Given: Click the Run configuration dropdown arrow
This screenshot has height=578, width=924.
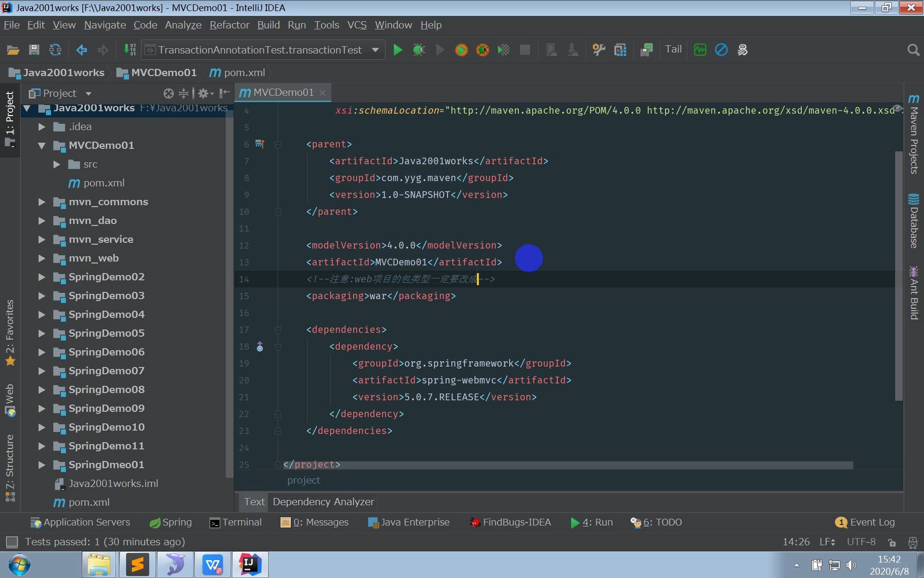Looking at the screenshot, I should click(x=376, y=49).
